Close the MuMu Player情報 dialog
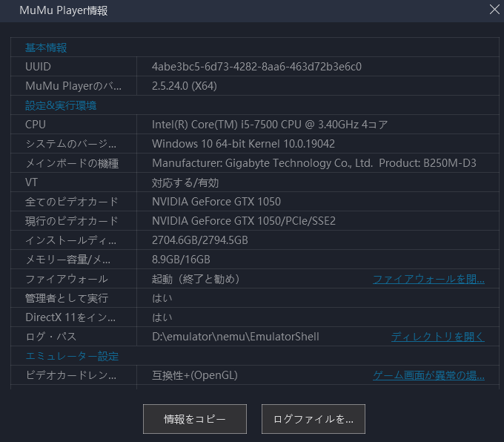 coord(494,10)
